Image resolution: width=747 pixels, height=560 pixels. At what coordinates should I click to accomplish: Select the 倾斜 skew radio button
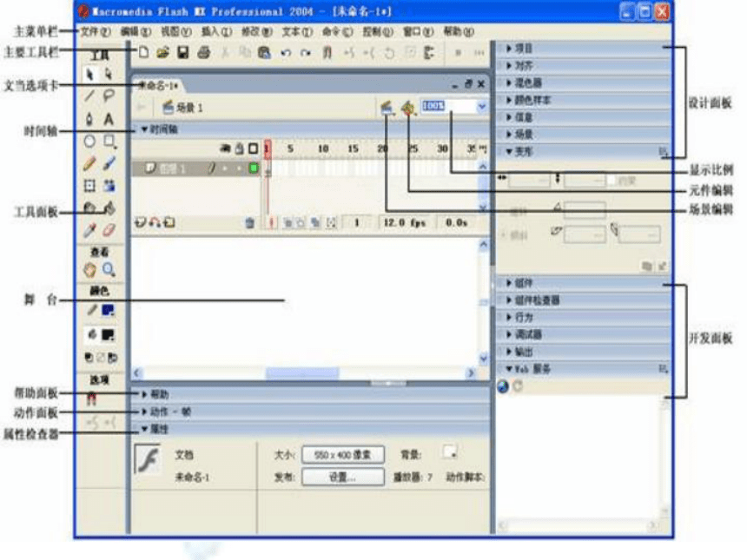pyautogui.click(x=503, y=234)
